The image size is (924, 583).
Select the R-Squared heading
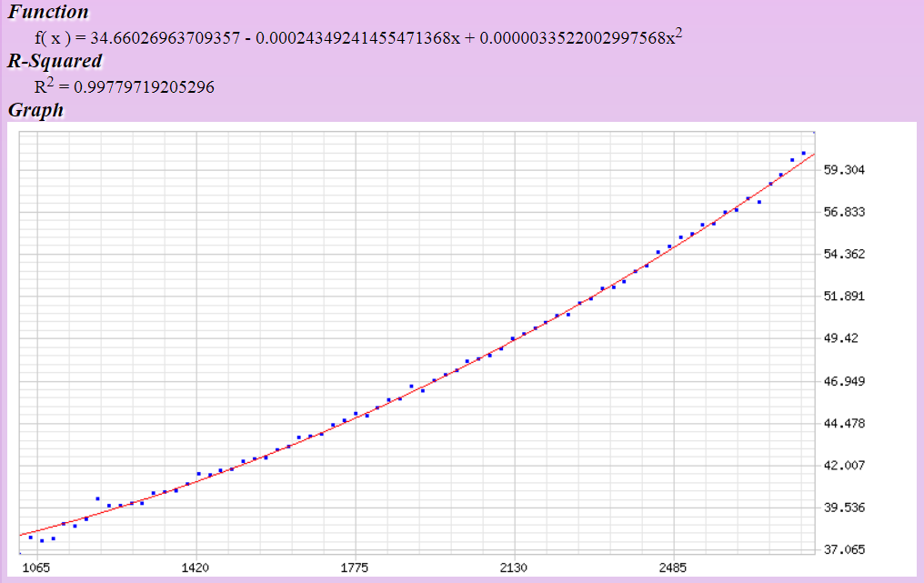click(55, 62)
